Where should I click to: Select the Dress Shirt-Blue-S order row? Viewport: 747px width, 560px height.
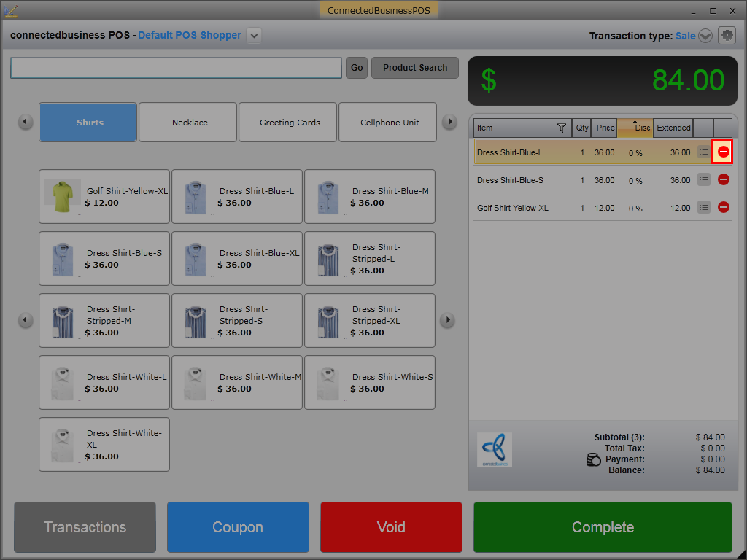click(x=603, y=180)
